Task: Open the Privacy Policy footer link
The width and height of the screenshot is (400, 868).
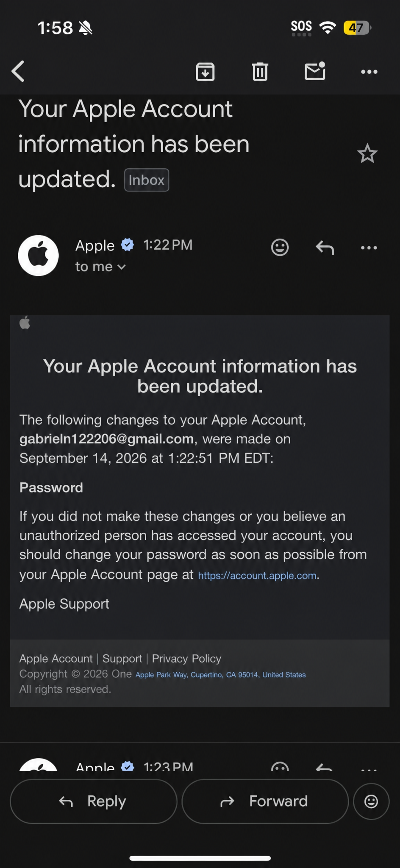Action: coord(186,658)
